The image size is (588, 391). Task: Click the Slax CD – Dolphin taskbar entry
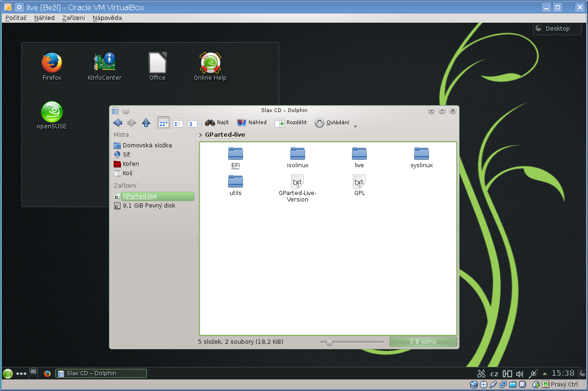(x=101, y=373)
